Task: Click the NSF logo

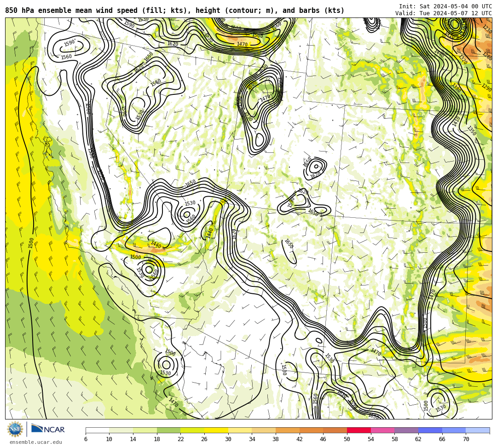Action: pyautogui.click(x=15, y=429)
